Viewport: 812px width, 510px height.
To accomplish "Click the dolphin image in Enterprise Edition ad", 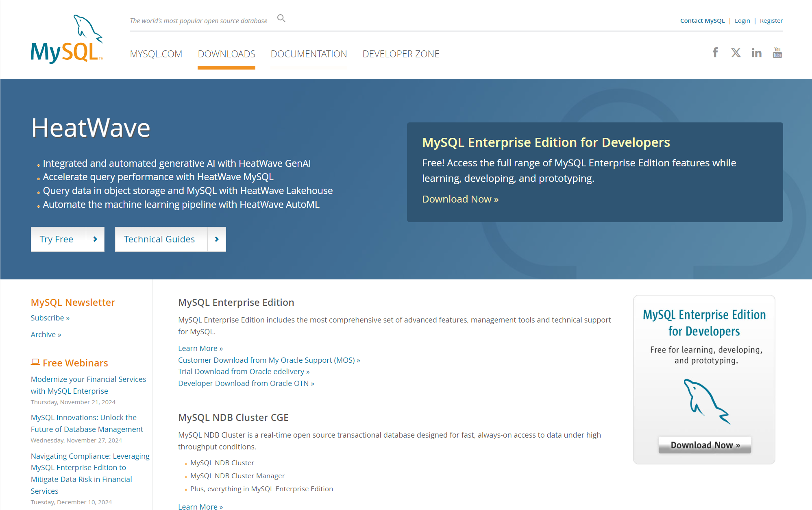I will click(706, 401).
